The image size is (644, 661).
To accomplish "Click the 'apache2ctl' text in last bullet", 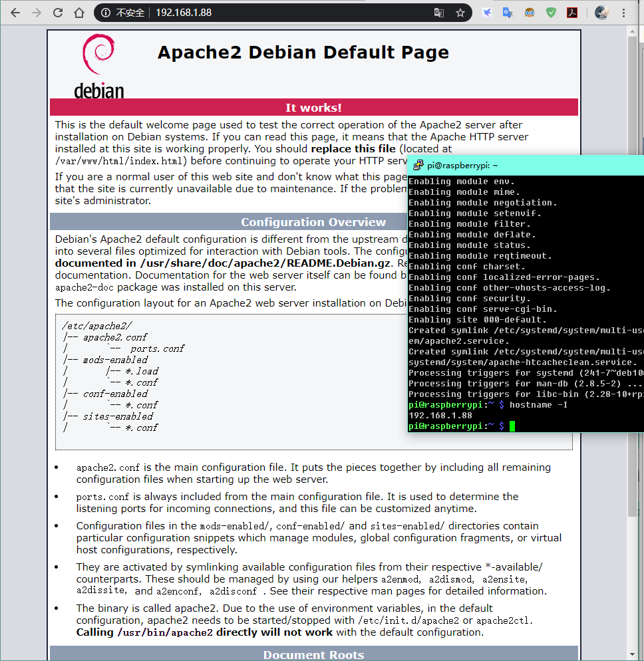I will click(503, 620).
